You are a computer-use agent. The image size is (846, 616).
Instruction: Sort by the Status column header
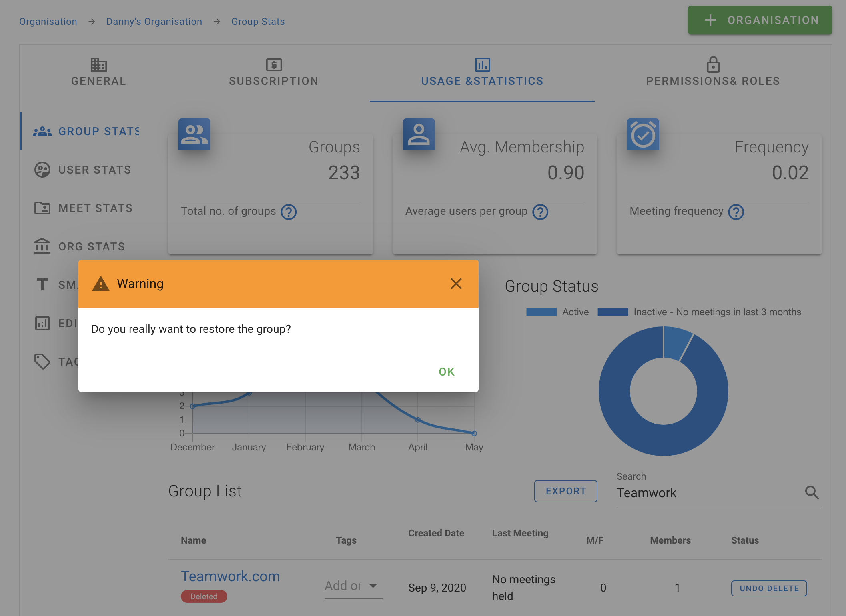pos(745,540)
